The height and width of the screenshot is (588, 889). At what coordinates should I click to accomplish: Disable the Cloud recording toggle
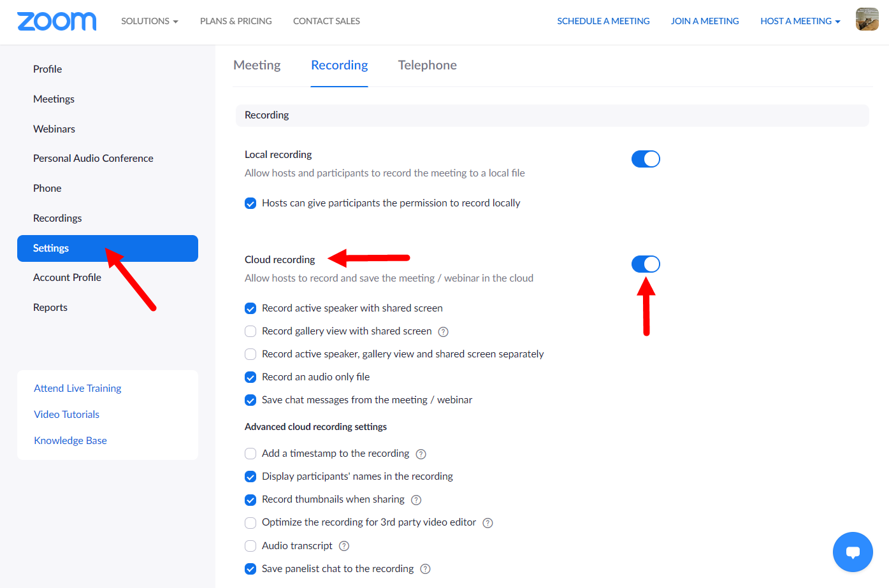pos(646,264)
